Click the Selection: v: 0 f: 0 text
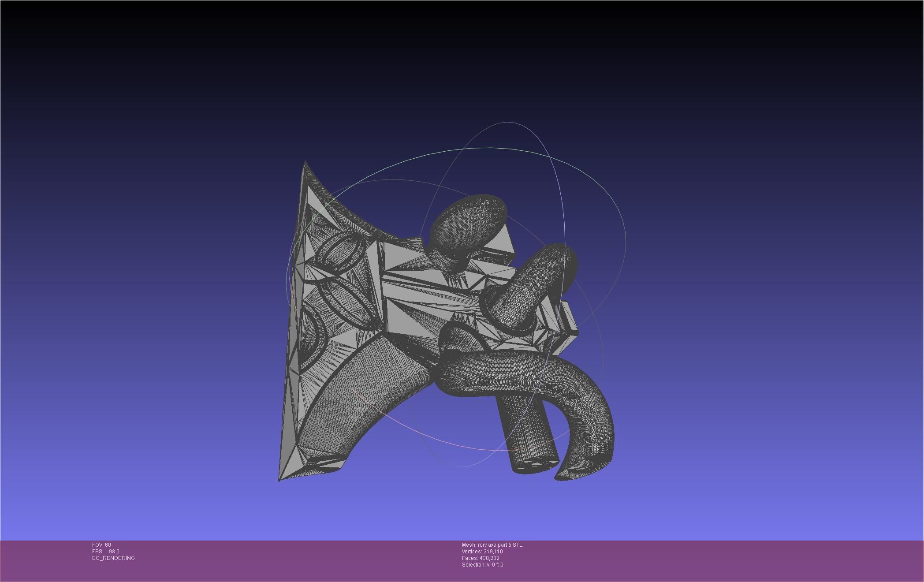This screenshot has width=924, height=582. pyautogui.click(x=482, y=565)
